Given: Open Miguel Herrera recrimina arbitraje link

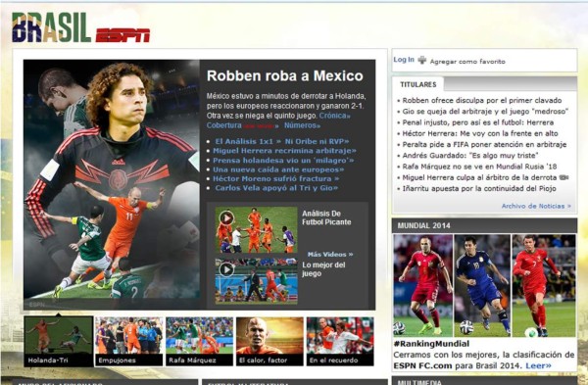Looking at the screenshot, I should 284,151.
